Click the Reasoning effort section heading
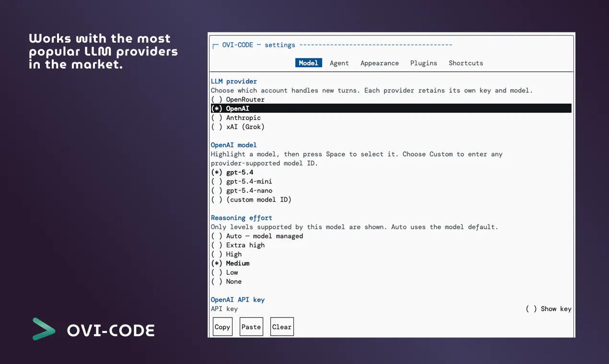 pos(242,218)
